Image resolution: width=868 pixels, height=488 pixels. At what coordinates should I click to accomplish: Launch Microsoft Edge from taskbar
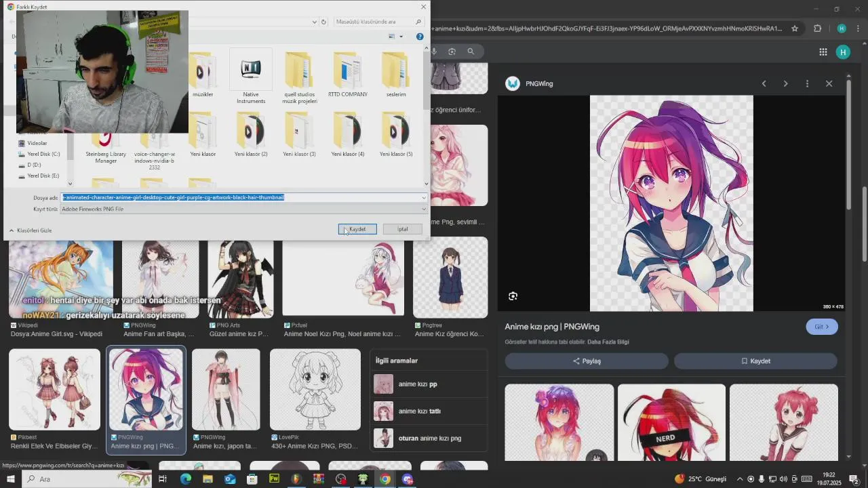(185, 479)
